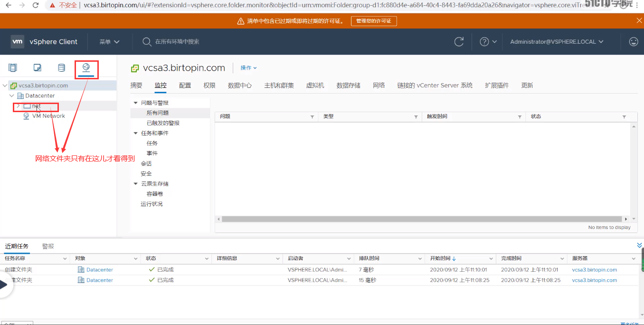Collapse 云原生存储 section
This screenshot has width=644, height=325.
(x=135, y=184)
